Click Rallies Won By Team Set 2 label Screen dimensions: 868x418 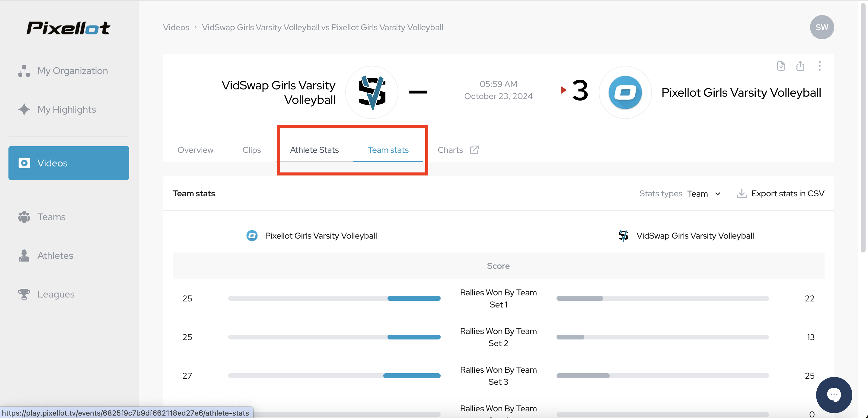point(498,337)
